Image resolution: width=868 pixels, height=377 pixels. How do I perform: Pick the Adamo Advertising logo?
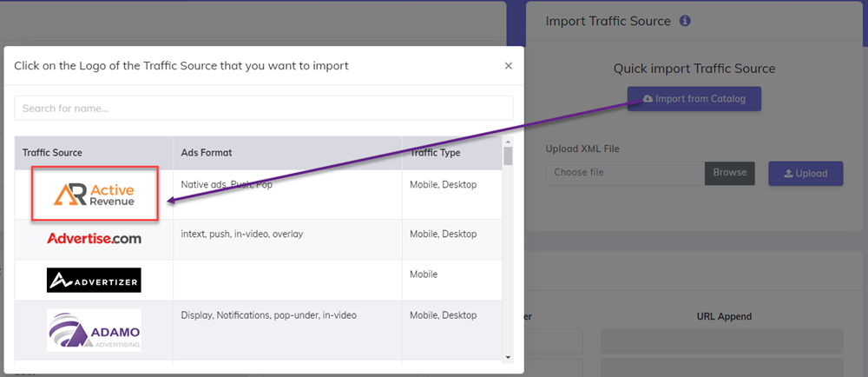tap(94, 330)
